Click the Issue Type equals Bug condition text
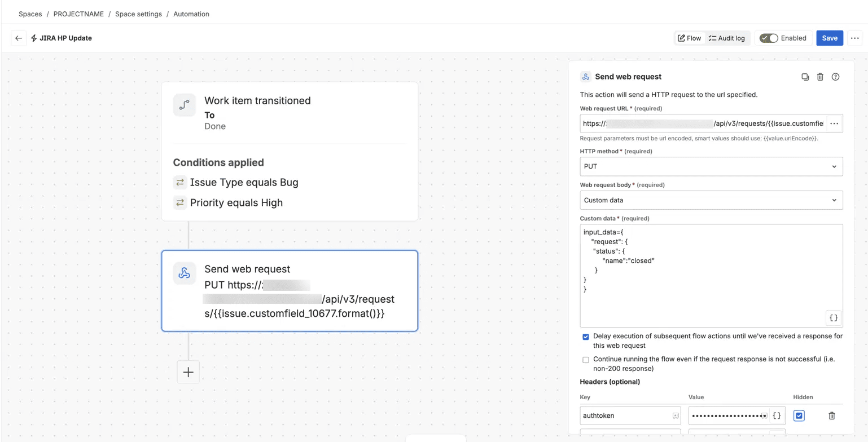This screenshot has height=442, width=868. (x=244, y=183)
